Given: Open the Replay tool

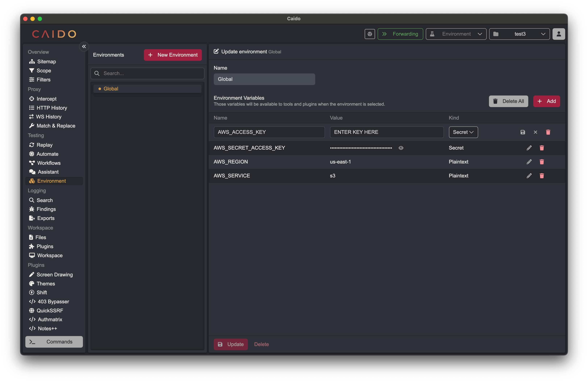Looking at the screenshot, I should point(54,145).
